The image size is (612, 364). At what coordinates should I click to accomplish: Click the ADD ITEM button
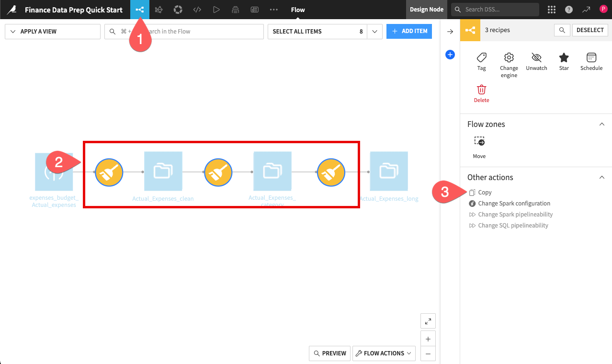pos(409,31)
